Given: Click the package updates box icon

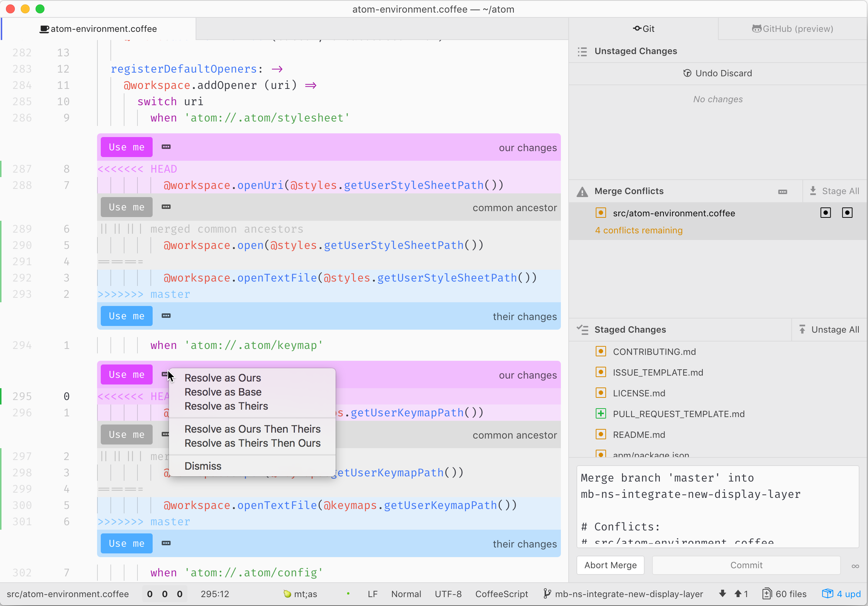Looking at the screenshot, I should coord(827,593).
